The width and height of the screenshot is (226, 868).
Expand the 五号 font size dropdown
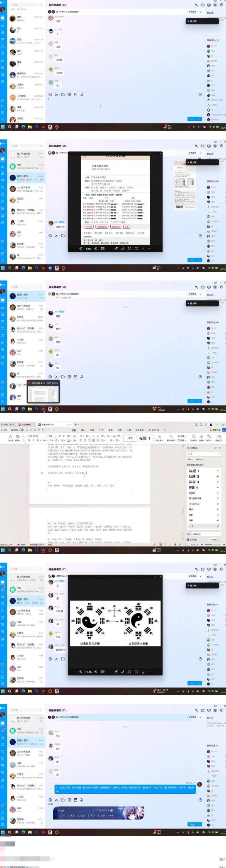click(51, 436)
